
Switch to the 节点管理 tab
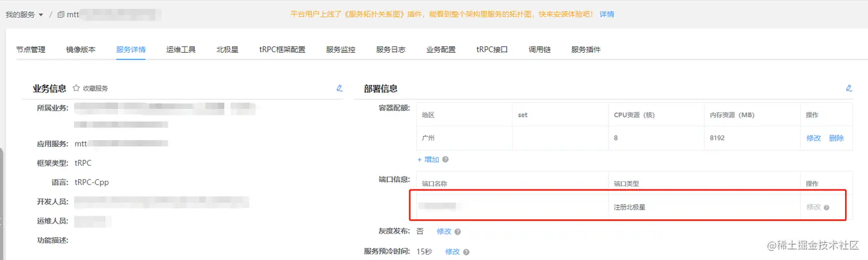pos(30,49)
